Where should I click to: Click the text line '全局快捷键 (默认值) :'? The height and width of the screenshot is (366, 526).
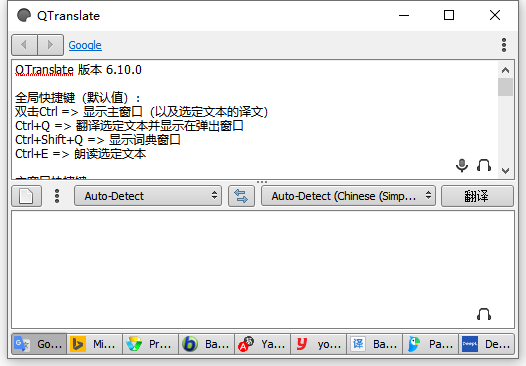tap(78, 98)
